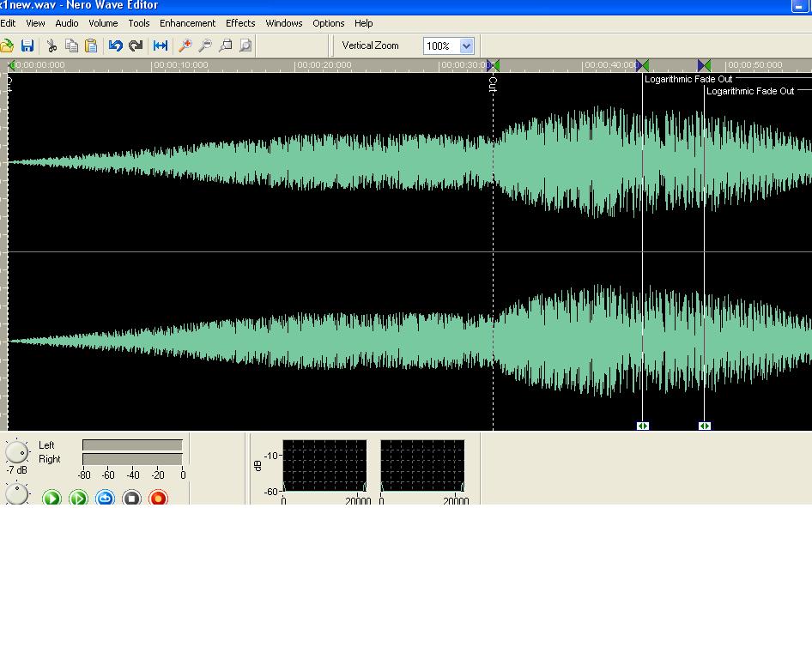Stop playback with the square button

[x=131, y=498]
